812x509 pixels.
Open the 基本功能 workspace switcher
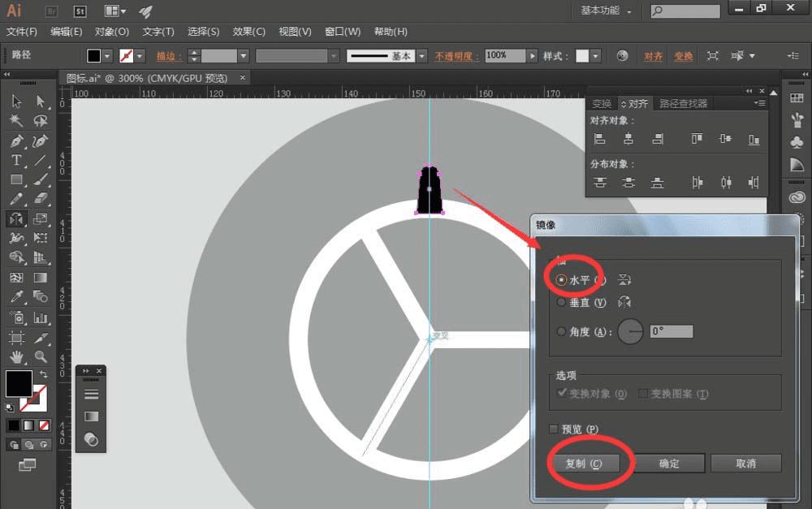(x=606, y=11)
